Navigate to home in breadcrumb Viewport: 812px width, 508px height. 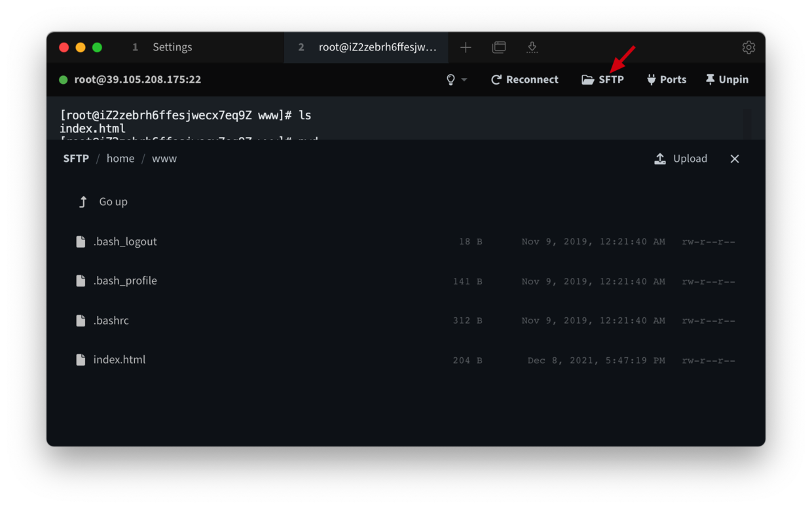120,159
